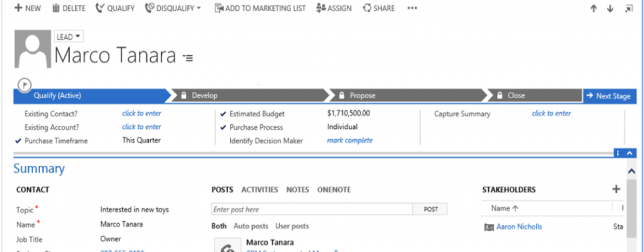Image resolution: width=644 pixels, height=252 pixels.
Task: Click the Summary section heading
Action: pos(39,169)
